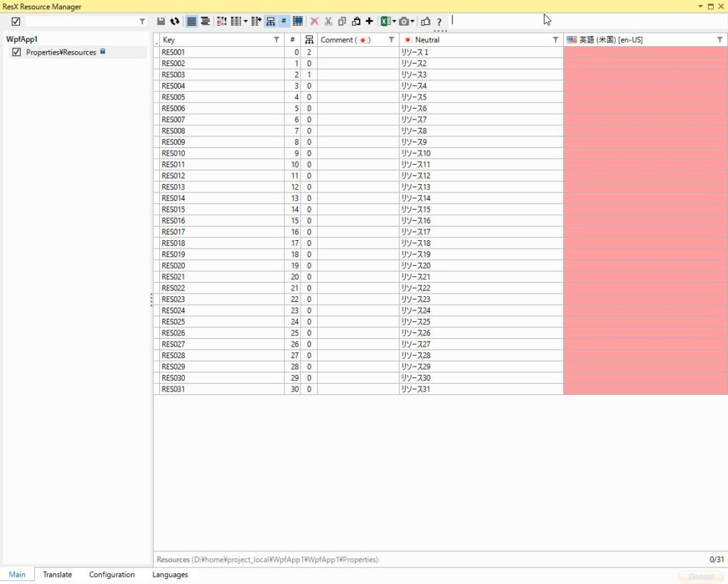The image size is (728, 584).
Task: Add a new resource key with the plus icon
Action: 370,21
